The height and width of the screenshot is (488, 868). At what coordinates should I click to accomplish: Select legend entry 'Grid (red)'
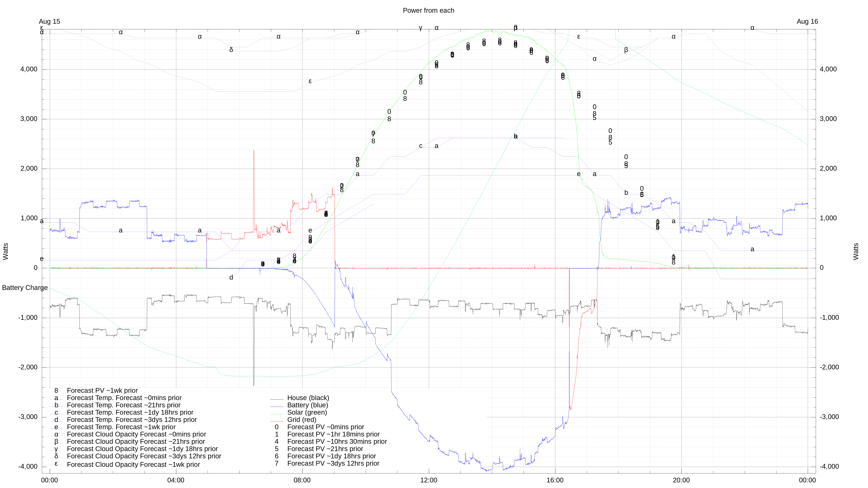[302, 420]
